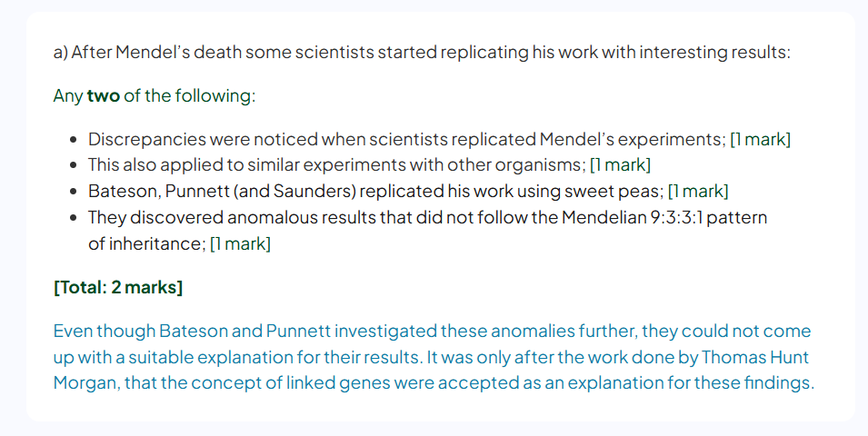Click the '[Total: 2 marks]' heading

(x=118, y=287)
